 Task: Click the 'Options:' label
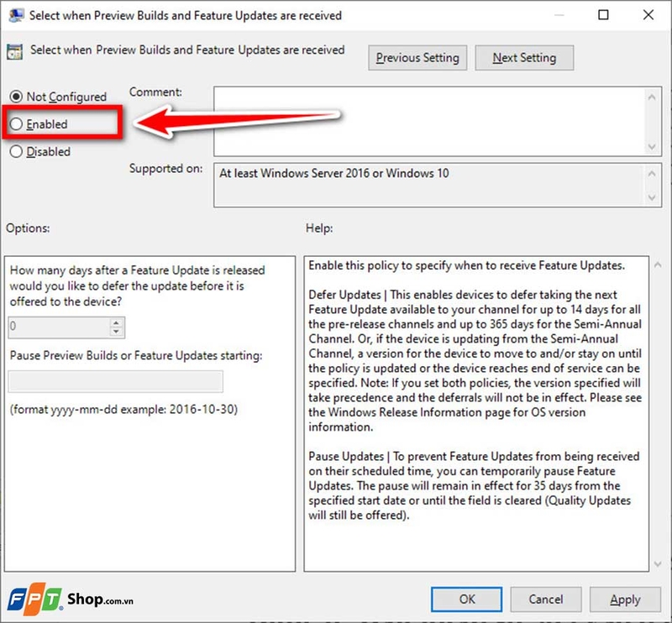[28, 228]
